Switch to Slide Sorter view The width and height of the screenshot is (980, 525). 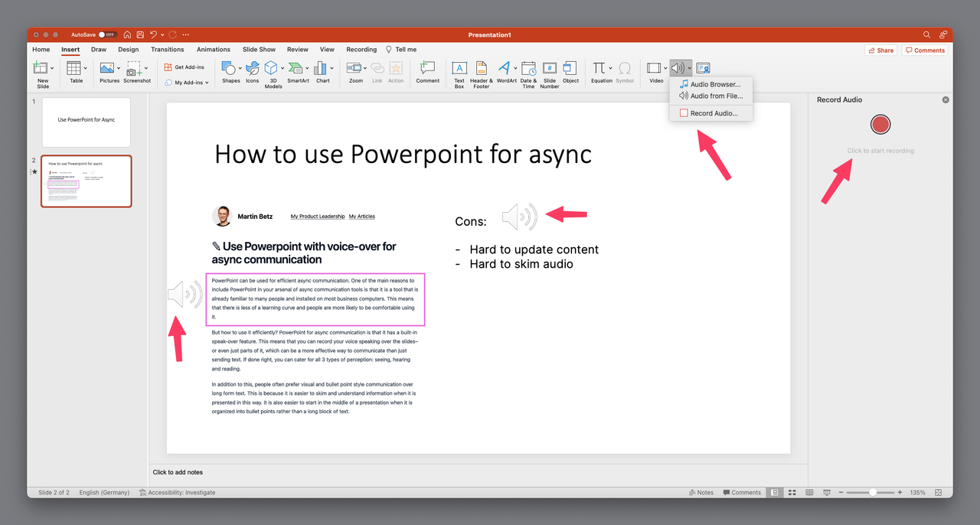792,492
